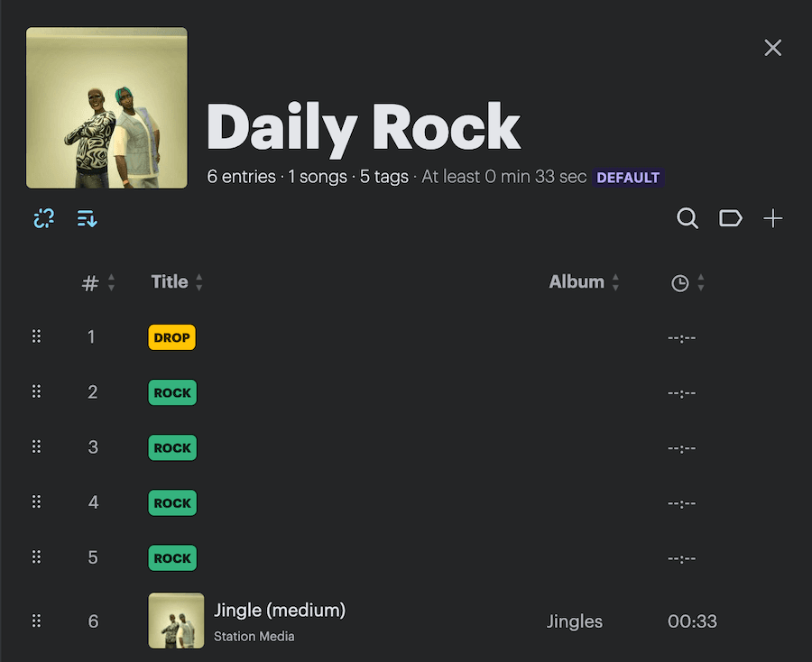Click the tag label icon in toolbar
Screen dimensions: 812x662
pyautogui.click(x=730, y=218)
